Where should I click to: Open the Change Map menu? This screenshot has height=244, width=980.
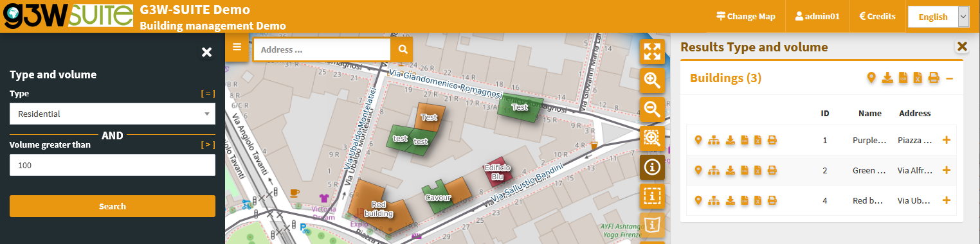[746, 16]
